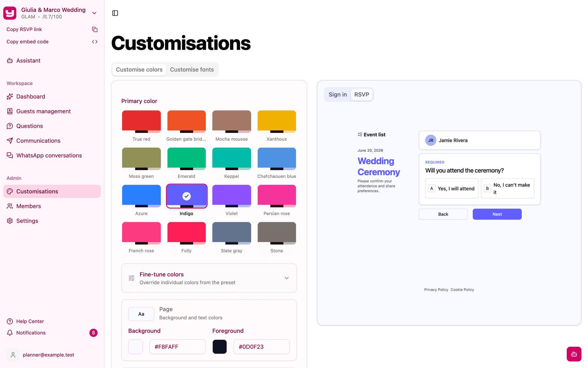Click the Foreground hex field #0D0F23

pyautogui.click(x=262, y=347)
